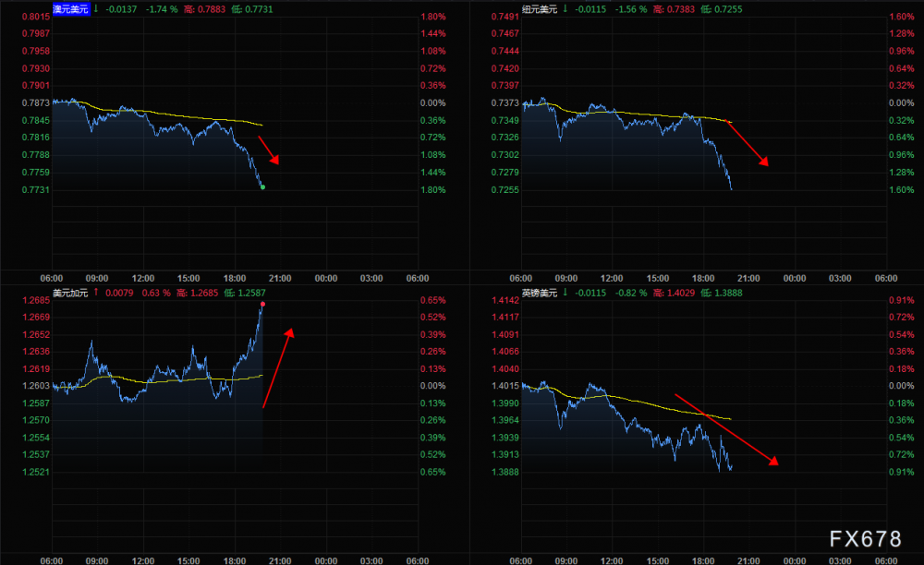924x565 pixels.
Task: Click 1.08% at top of 澳元美元 percent axis
Action: [433, 51]
